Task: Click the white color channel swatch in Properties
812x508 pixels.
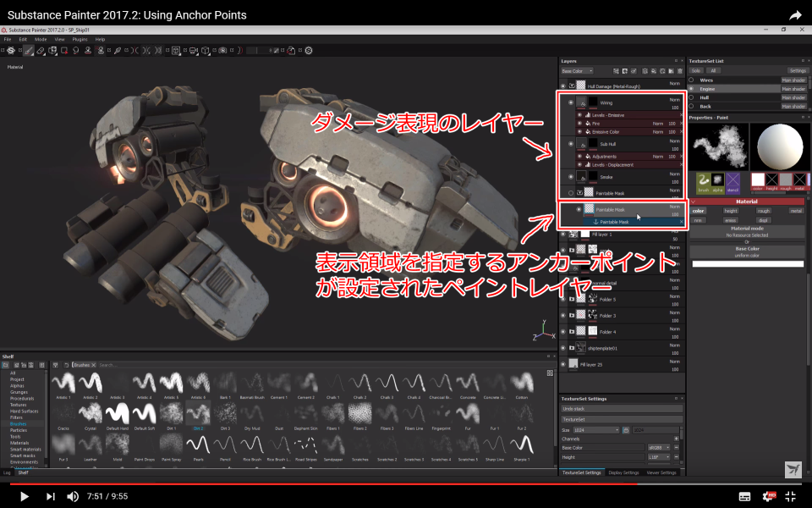Action: [758, 179]
